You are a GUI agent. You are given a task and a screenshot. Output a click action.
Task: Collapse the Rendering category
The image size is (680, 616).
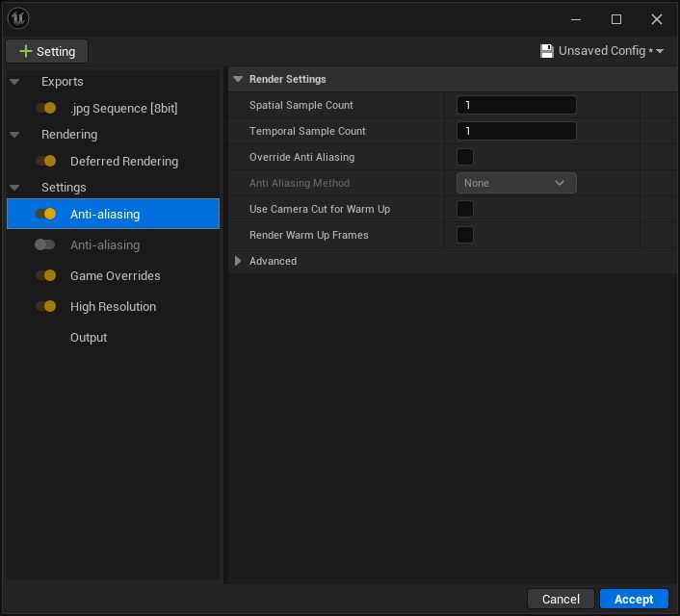point(14,135)
